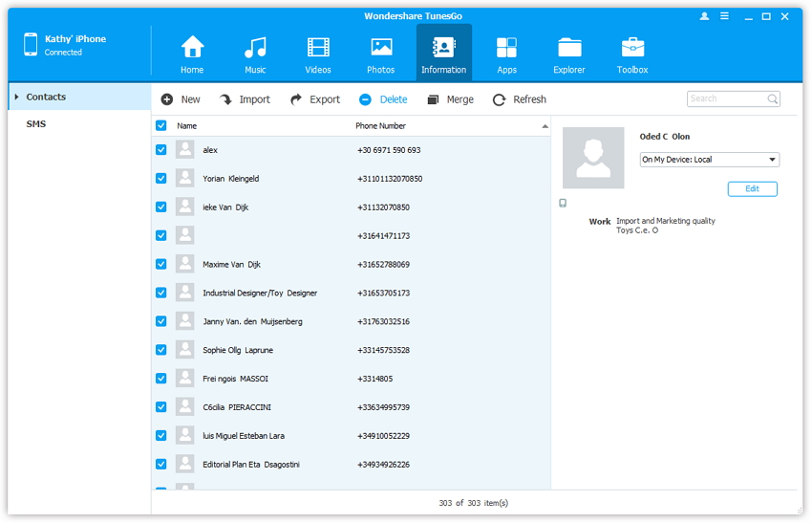
Task: Open the Toolbox icon
Action: point(632,54)
